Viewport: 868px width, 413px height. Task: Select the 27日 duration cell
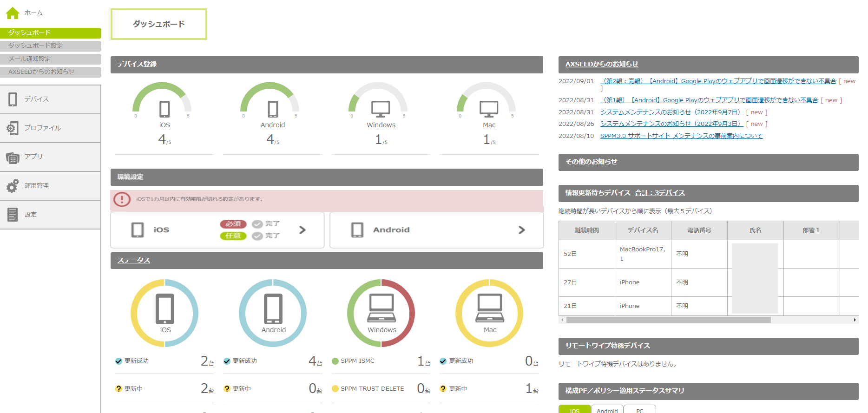click(x=587, y=282)
